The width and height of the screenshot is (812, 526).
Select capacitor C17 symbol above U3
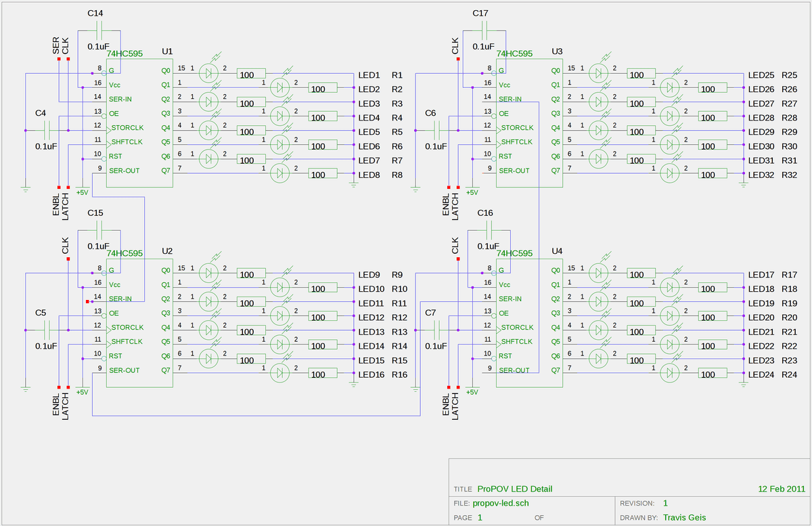coord(484,30)
